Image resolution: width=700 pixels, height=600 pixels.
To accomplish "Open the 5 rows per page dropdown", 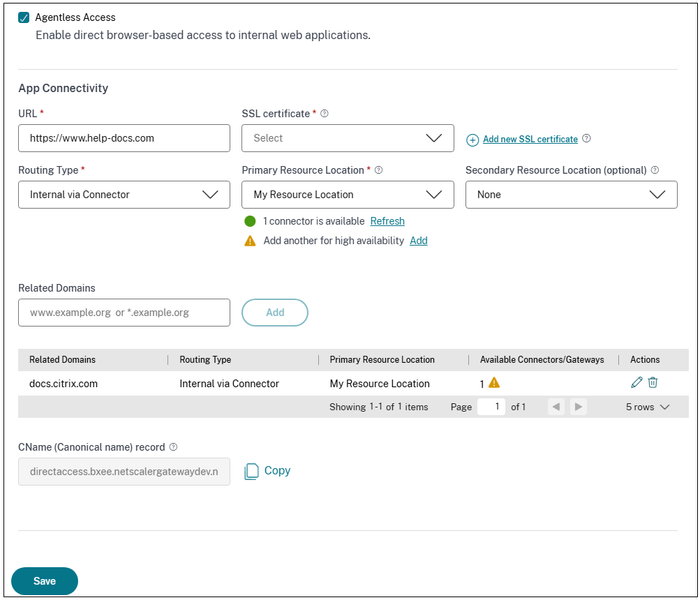I will pyautogui.click(x=646, y=406).
